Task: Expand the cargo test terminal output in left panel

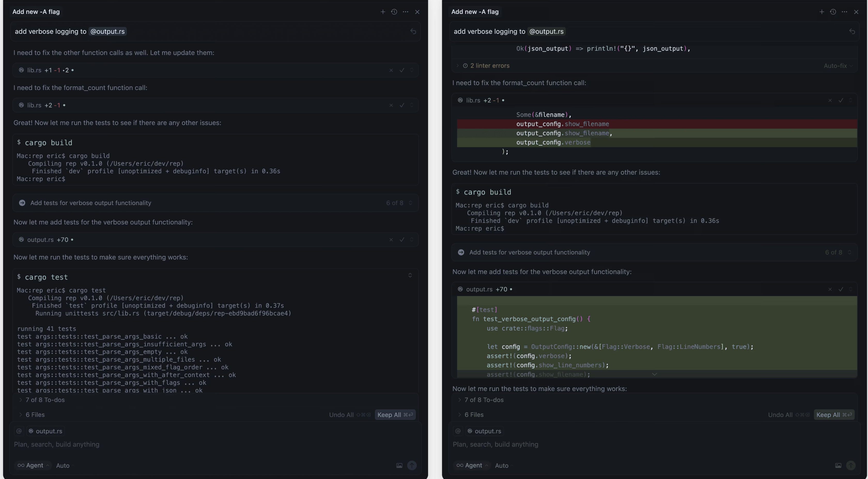Action: point(410,275)
